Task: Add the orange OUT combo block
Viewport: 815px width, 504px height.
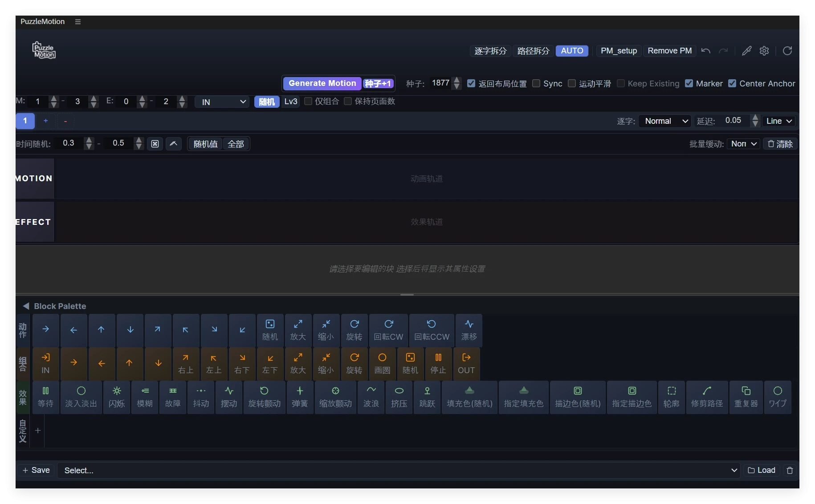Action: tap(466, 364)
